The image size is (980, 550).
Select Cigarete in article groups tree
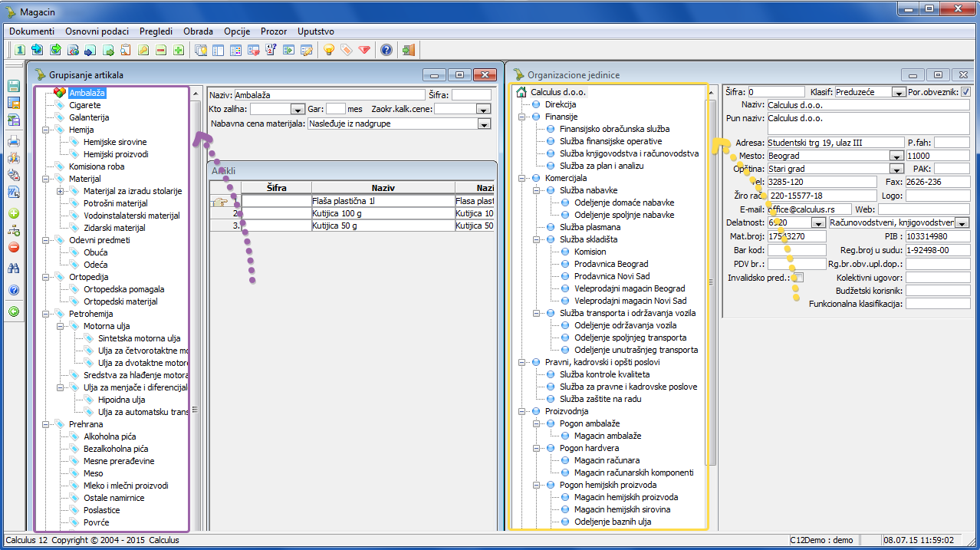[x=84, y=105]
